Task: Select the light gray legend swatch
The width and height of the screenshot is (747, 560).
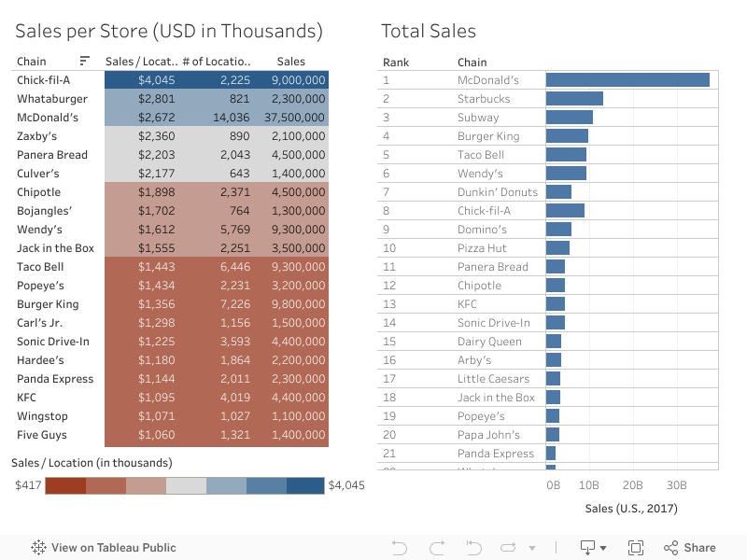Action: pyautogui.click(x=186, y=485)
